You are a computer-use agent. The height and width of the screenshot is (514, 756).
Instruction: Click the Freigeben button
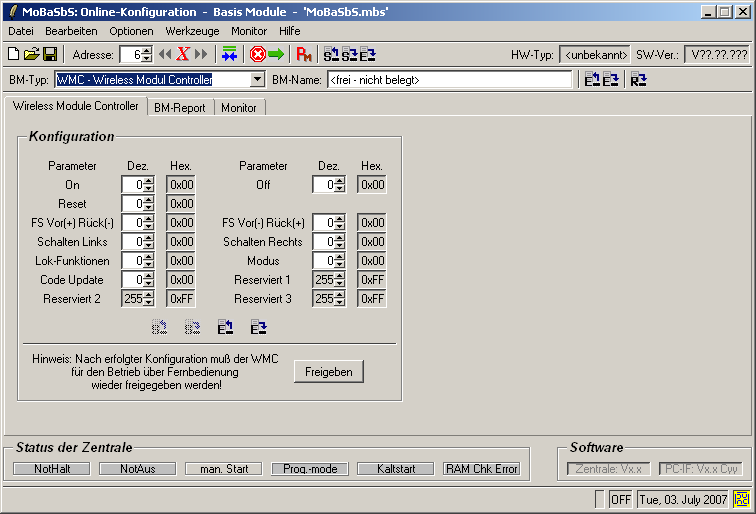pyautogui.click(x=329, y=372)
